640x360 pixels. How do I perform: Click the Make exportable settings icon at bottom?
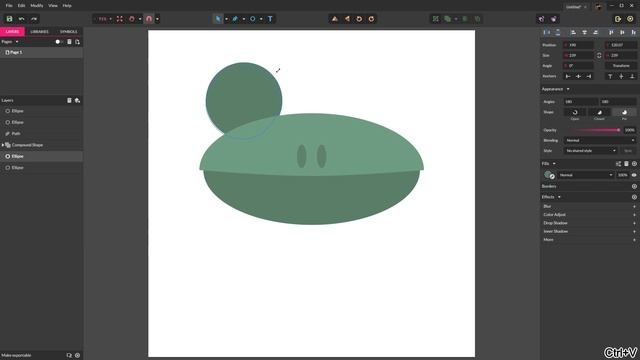click(x=78, y=355)
